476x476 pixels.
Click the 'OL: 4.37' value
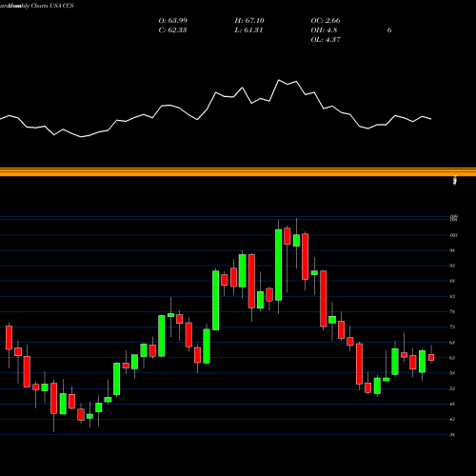(326, 40)
